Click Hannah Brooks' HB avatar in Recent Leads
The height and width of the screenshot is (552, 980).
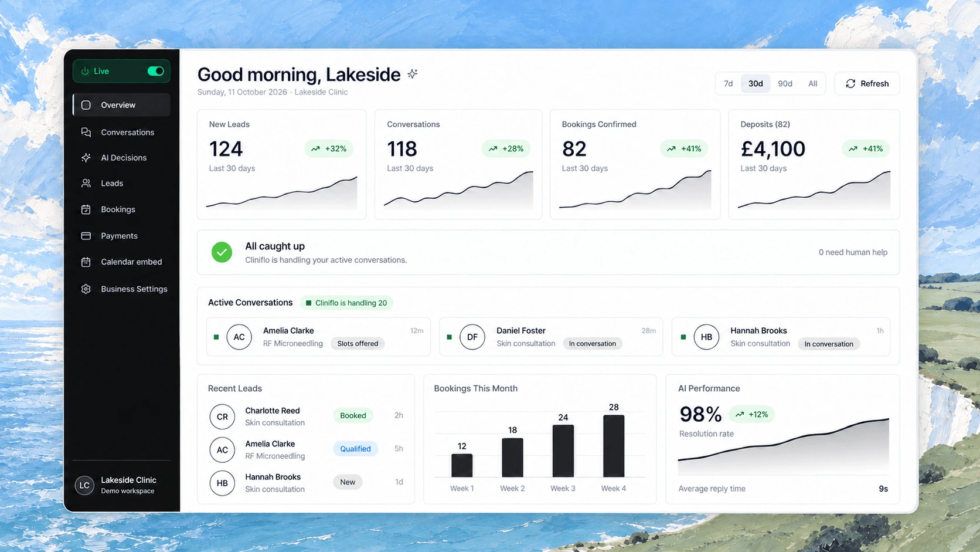pos(222,483)
